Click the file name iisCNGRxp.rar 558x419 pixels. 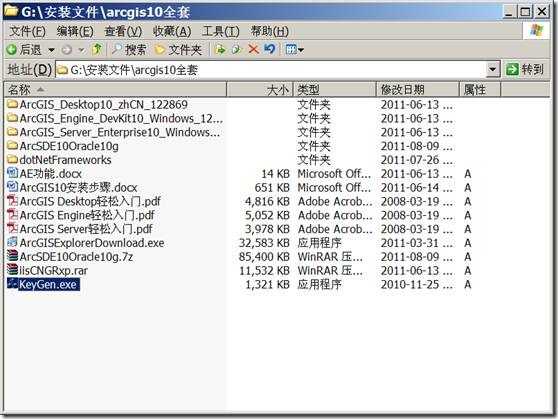point(53,271)
